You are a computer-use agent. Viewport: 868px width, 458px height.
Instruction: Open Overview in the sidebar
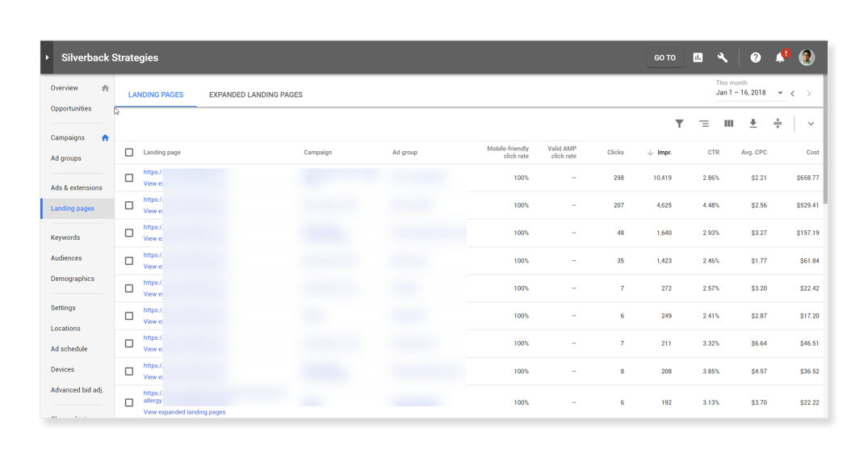pos(65,88)
